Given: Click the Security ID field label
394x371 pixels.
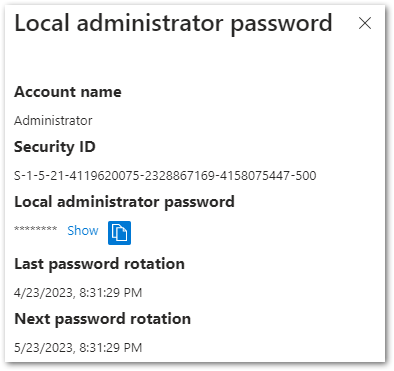Looking at the screenshot, I should click(x=55, y=147).
